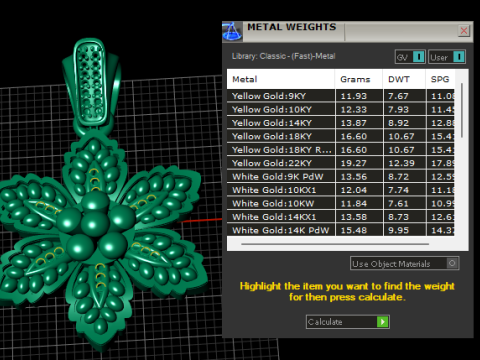Select the Yellow Gold:9KY row
The width and height of the screenshot is (480, 360).
click(341, 96)
